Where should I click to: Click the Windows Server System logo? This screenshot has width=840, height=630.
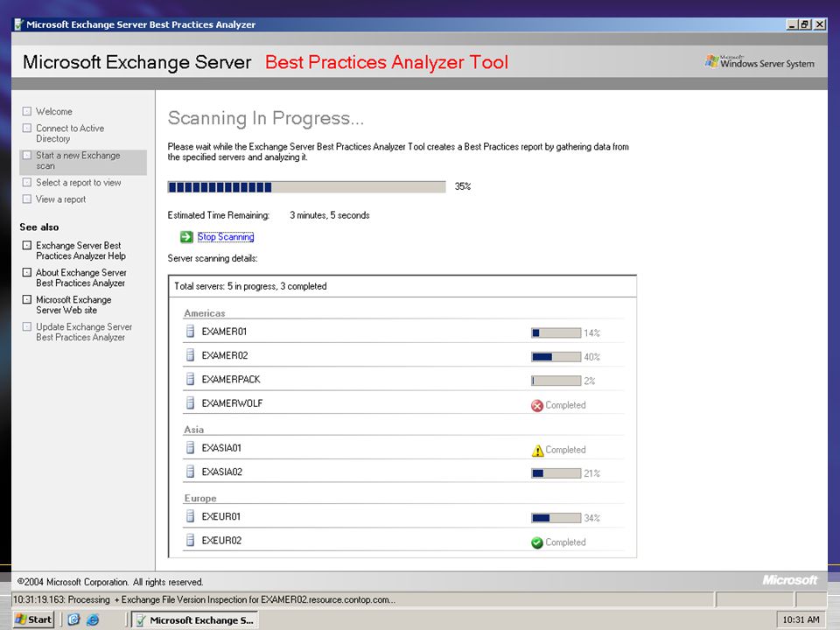pyautogui.click(x=759, y=62)
